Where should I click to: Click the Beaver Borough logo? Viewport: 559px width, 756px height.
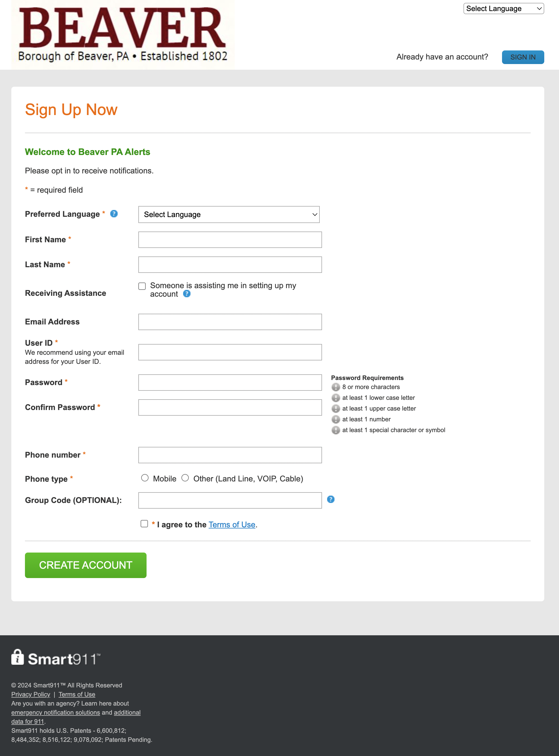click(x=122, y=35)
